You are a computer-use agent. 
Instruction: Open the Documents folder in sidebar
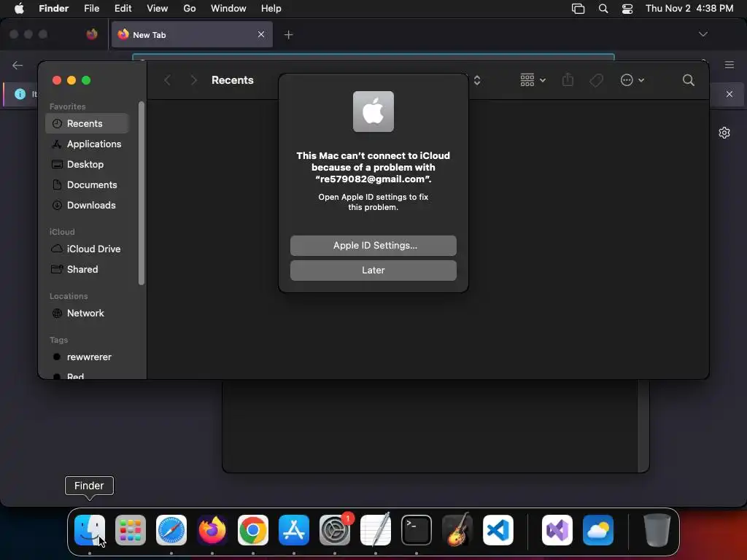click(x=88, y=184)
